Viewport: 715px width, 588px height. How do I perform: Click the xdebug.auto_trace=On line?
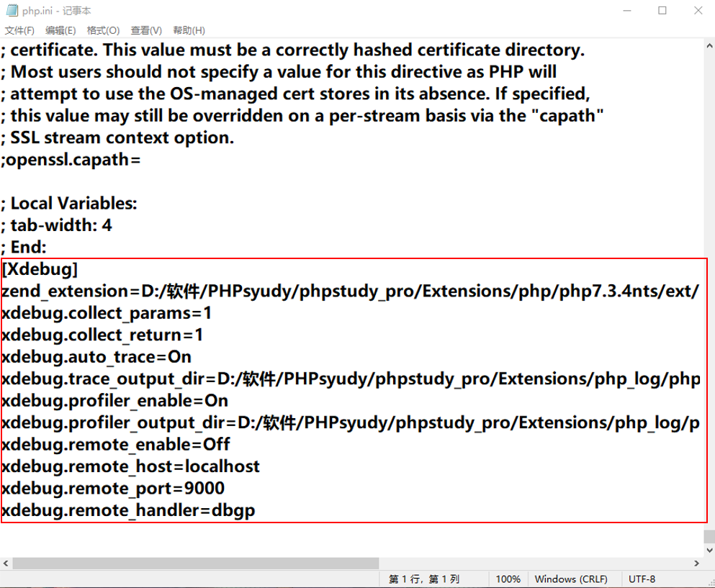(x=96, y=357)
